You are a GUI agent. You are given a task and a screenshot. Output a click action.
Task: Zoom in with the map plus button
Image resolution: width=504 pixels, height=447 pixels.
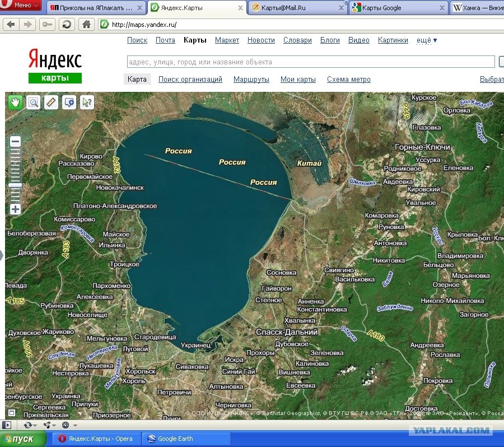[15, 209]
